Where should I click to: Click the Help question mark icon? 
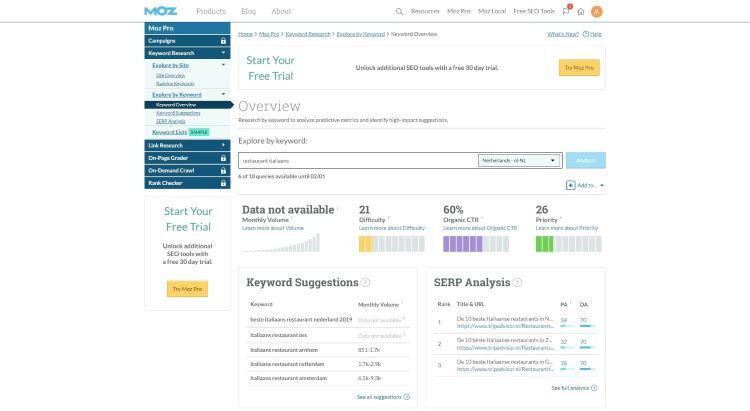[585, 34]
